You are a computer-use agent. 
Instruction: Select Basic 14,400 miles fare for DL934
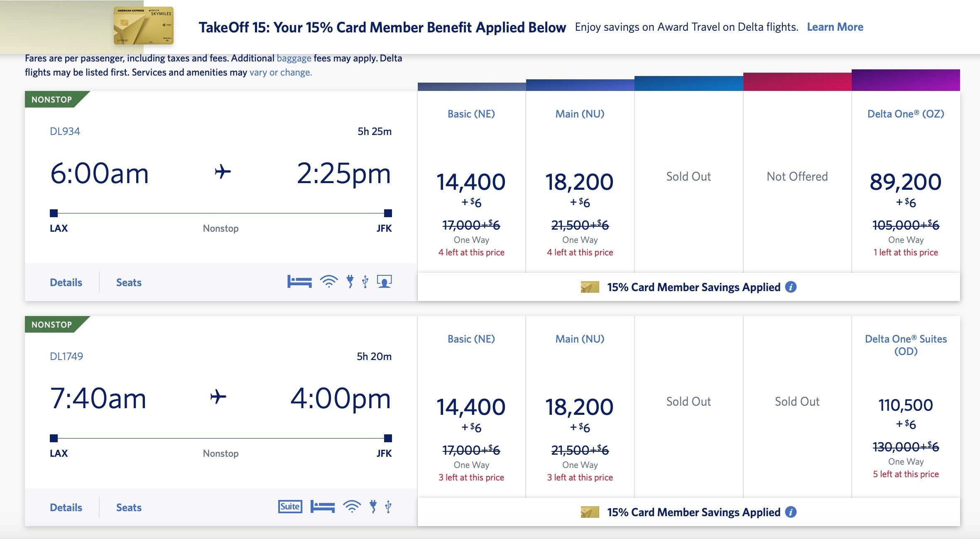(471, 183)
